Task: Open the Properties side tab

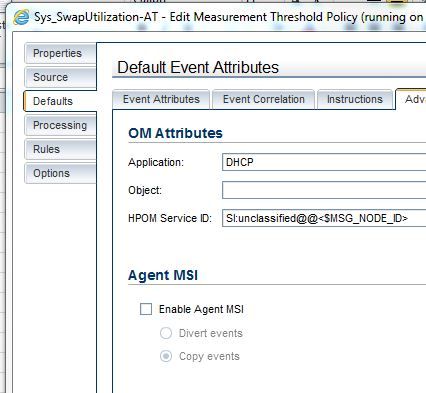Action: [x=60, y=53]
